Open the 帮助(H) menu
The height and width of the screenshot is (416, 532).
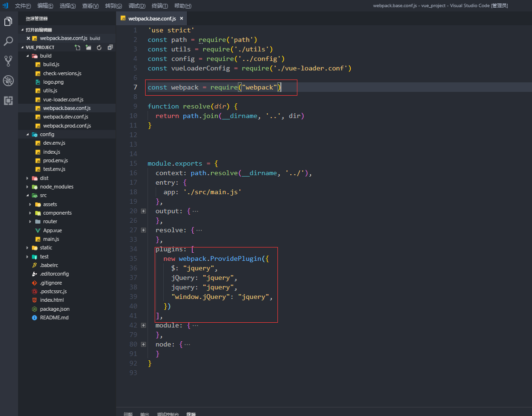tap(183, 6)
